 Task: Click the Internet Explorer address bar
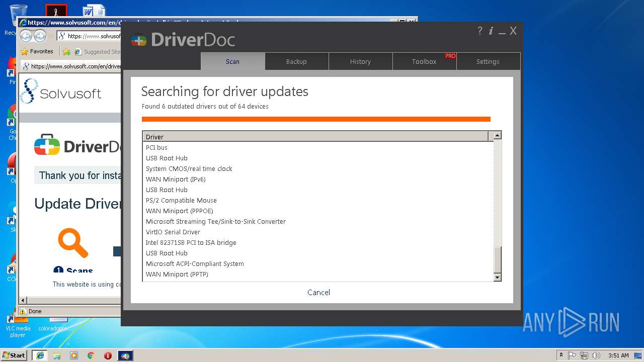[89, 36]
